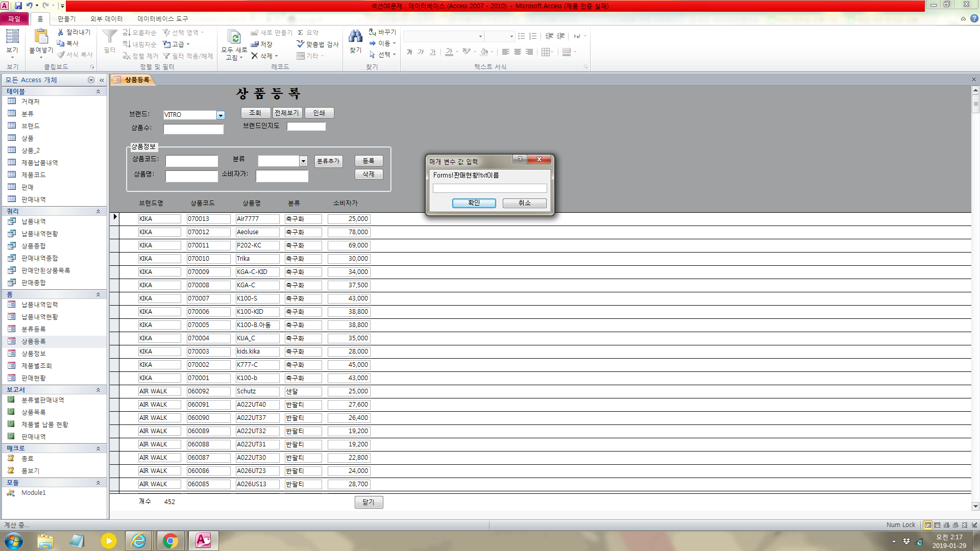Open the 만들기 ribbon tab
Image resolution: width=980 pixels, height=551 pixels.
(66, 19)
